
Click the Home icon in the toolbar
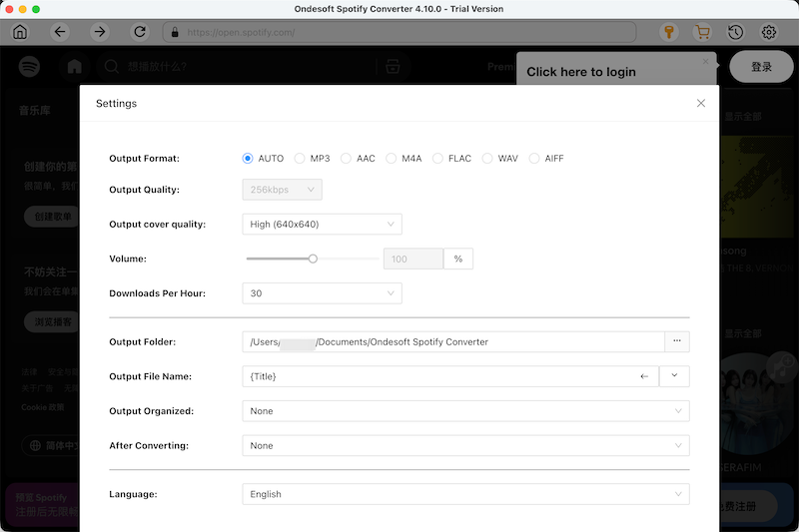pos(20,32)
